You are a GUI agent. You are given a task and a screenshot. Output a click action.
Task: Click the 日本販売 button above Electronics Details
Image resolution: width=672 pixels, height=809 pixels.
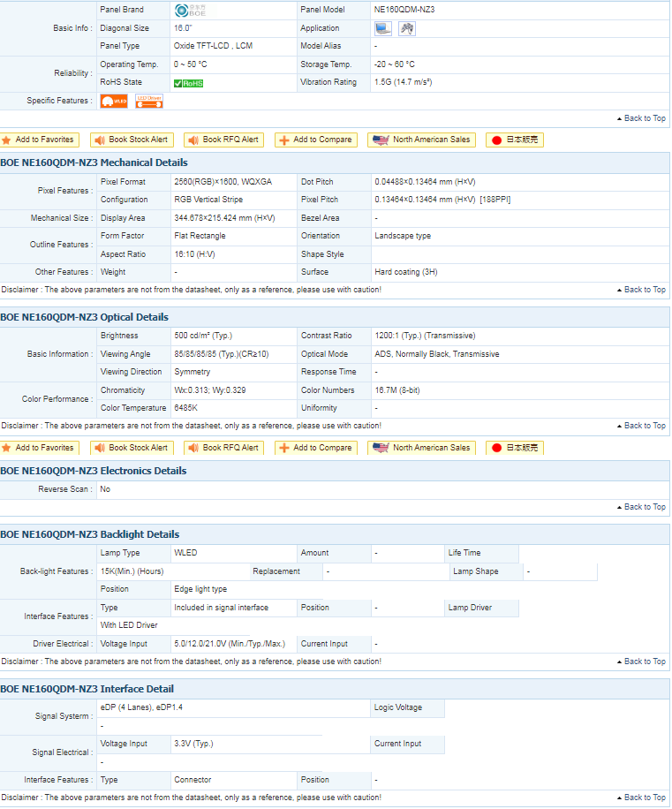click(x=515, y=448)
